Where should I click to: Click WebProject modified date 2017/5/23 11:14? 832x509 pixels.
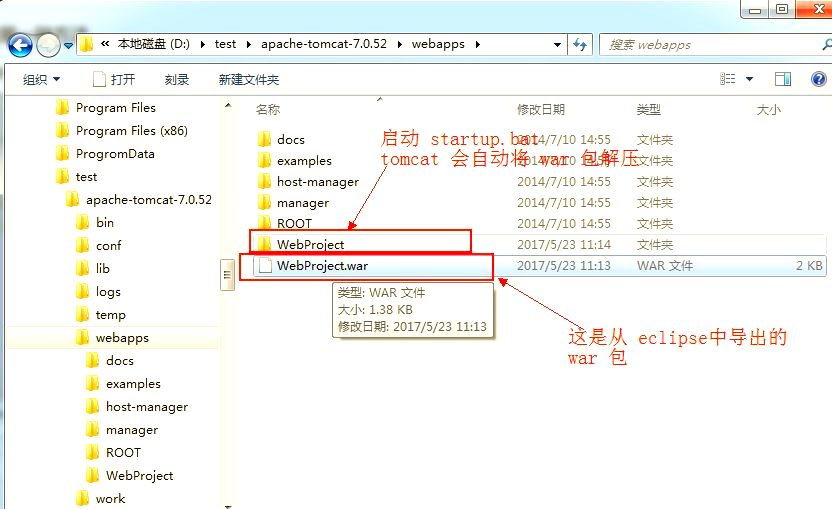[564, 245]
